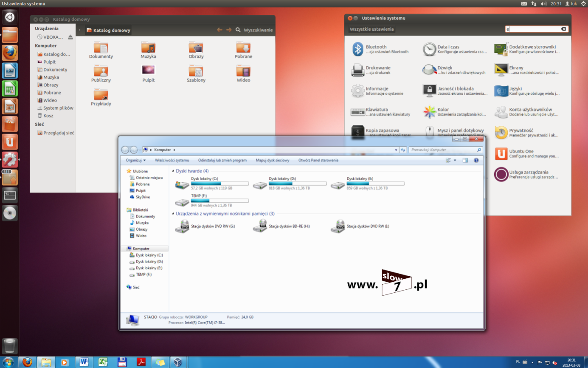Viewport: 588px width, 368px height.
Task: Expand address bar history dropdown in Komputer window
Action: coord(396,150)
